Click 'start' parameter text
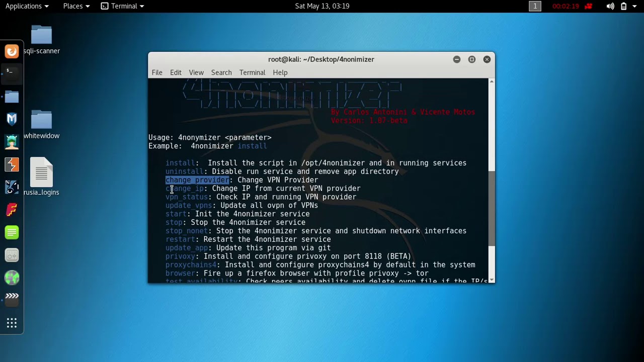Viewport: 644px width, 362px height. 176,214
